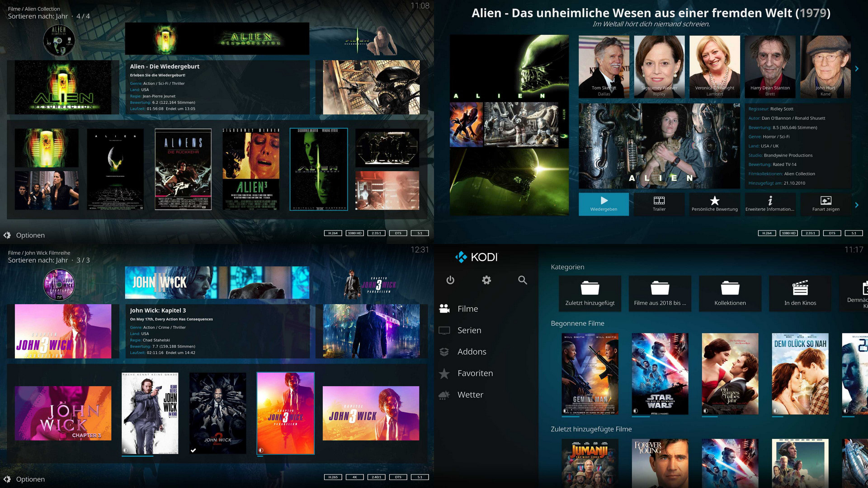This screenshot has height=488, width=868.
Task: Select the Aliens Die Rückkehr poster
Action: 183,169
